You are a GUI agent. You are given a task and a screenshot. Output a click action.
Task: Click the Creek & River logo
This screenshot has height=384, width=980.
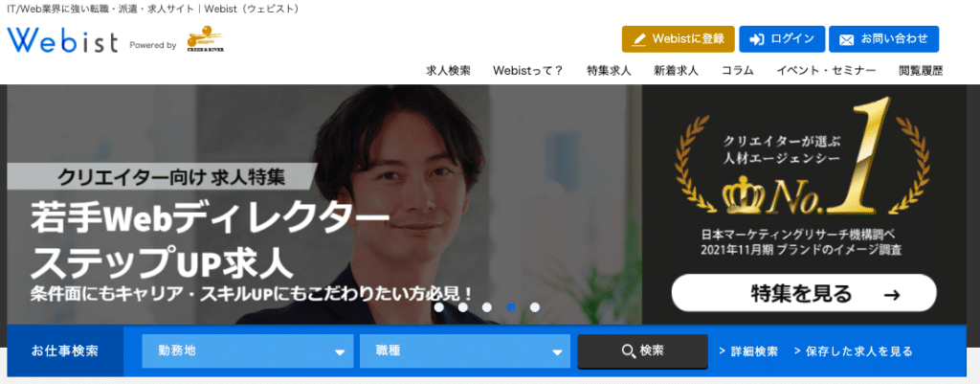[206, 38]
